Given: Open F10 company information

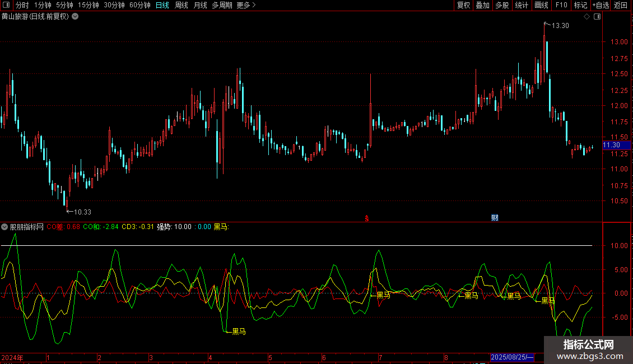Looking at the screenshot, I should click(x=561, y=5).
